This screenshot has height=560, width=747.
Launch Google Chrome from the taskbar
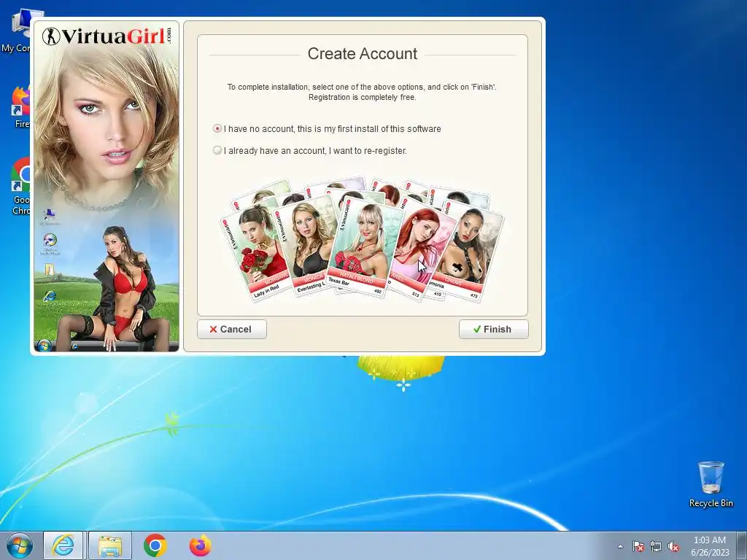(155, 545)
